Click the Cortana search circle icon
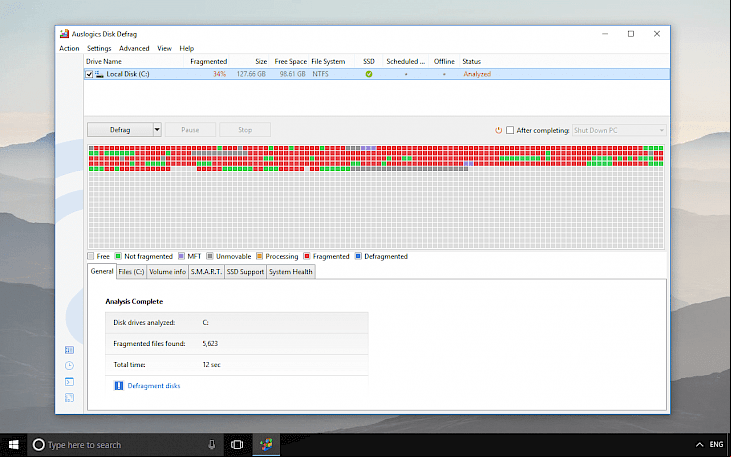This screenshot has width=731, height=457. [39, 445]
